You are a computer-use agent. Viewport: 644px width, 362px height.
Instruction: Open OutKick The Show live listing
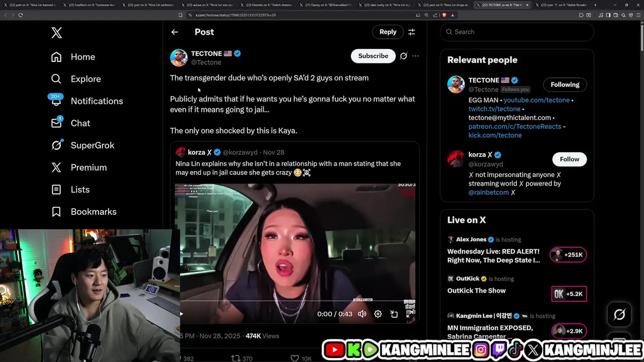(x=476, y=291)
